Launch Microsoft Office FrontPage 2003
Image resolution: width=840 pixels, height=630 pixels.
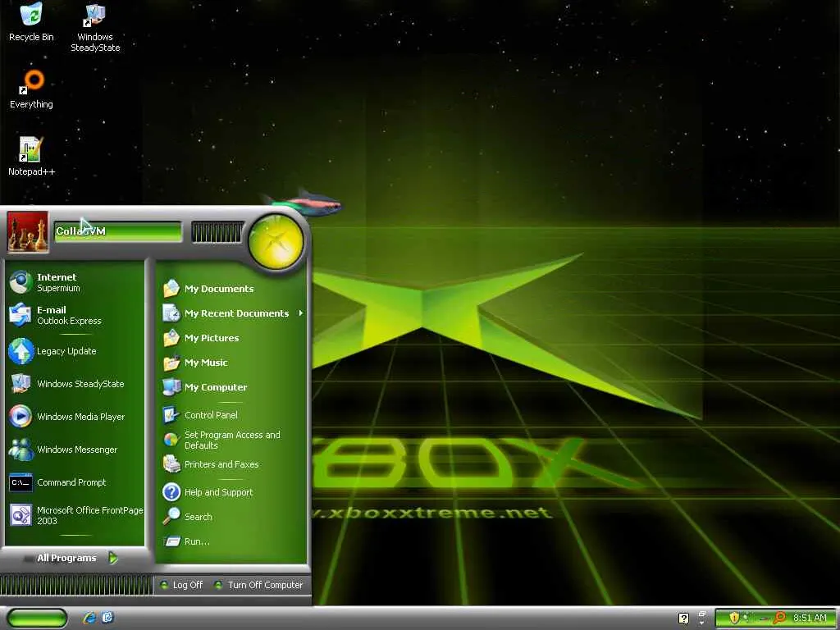[x=75, y=515]
